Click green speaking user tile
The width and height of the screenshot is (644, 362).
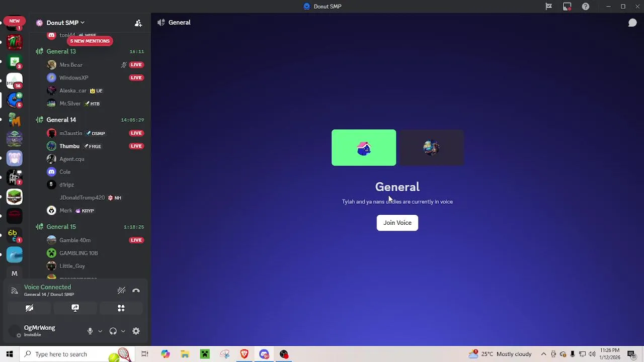point(364,148)
